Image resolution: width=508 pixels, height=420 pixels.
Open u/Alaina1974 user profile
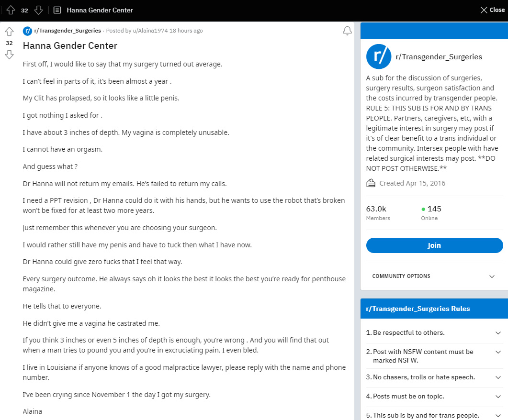point(150,31)
